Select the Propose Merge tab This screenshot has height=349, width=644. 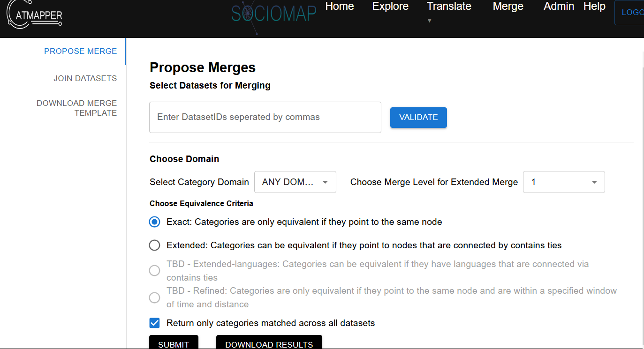[80, 52]
